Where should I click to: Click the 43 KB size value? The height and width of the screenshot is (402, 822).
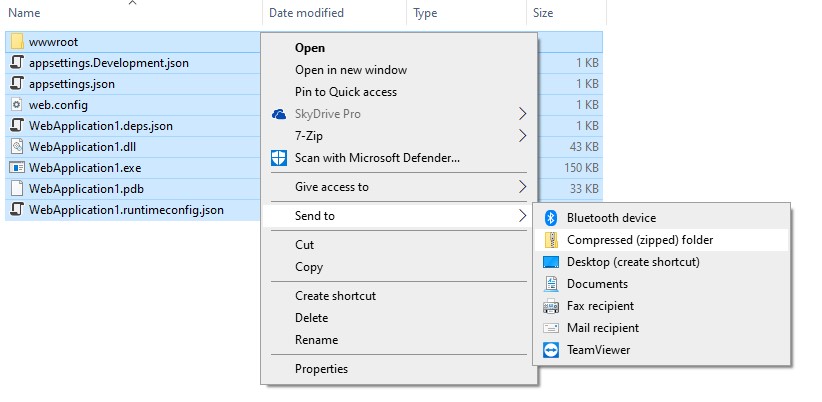[x=584, y=147]
